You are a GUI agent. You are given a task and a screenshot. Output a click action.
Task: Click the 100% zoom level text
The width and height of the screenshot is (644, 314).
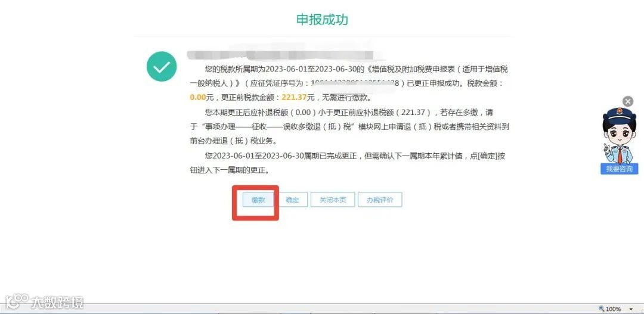[x=613, y=309]
